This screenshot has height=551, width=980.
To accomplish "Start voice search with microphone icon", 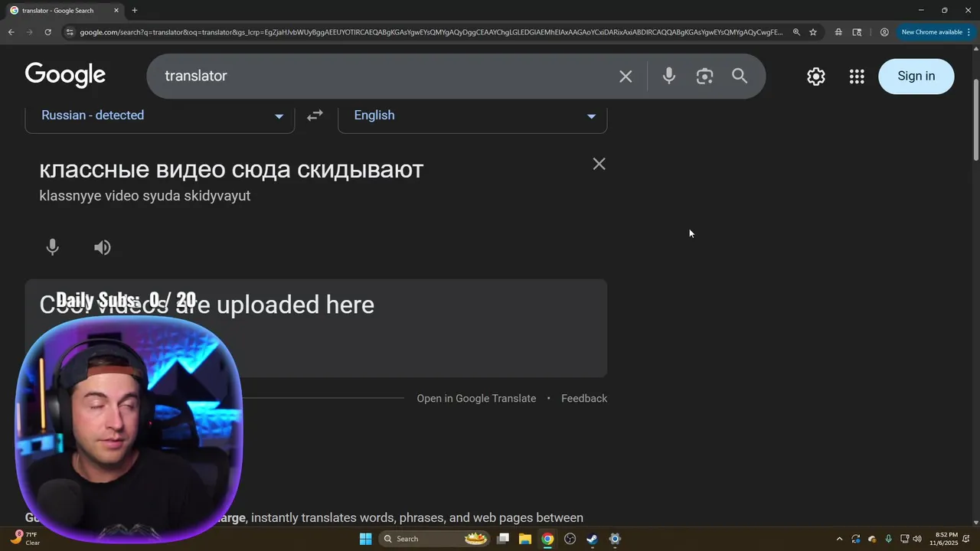I will (x=668, y=76).
